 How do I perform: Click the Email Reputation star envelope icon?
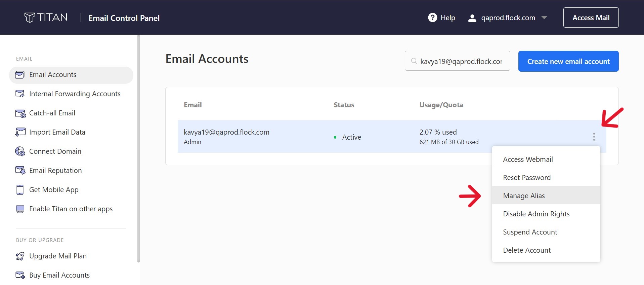pos(20,171)
